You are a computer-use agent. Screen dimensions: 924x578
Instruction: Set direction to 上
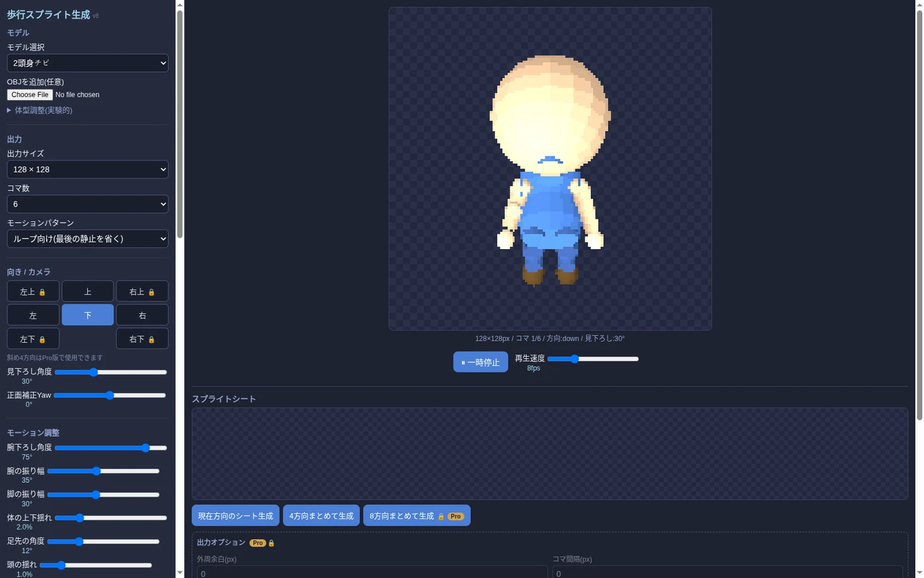coord(88,291)
